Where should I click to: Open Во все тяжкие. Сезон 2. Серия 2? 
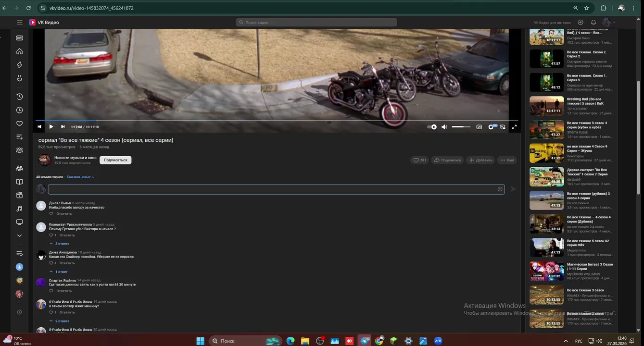[x=571, y=59]
